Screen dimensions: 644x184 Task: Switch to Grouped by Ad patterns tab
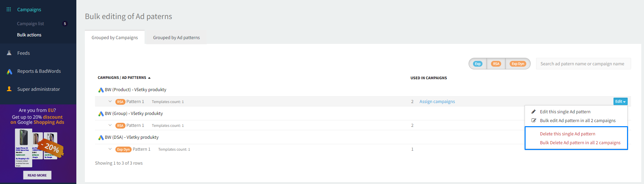(x=176, y=37)
